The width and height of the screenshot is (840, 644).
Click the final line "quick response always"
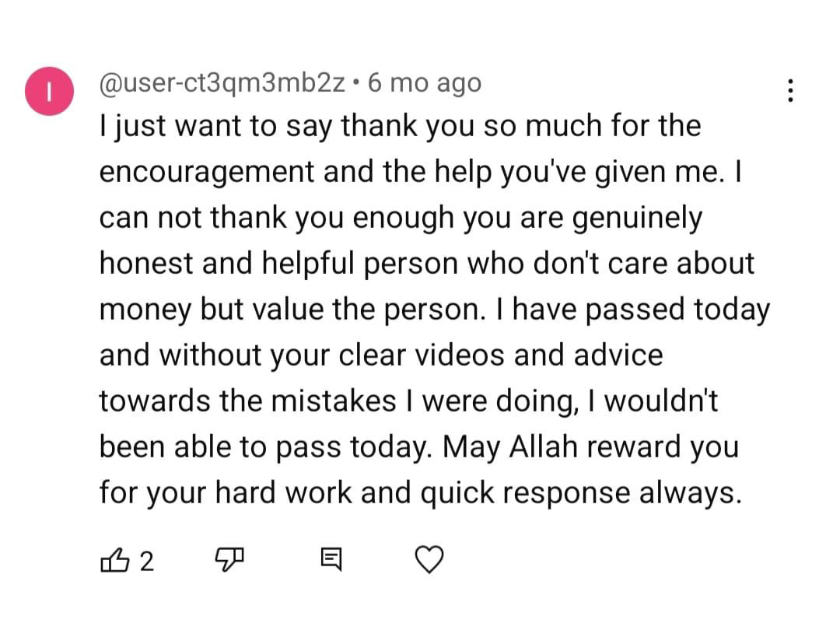coord(581,493)
